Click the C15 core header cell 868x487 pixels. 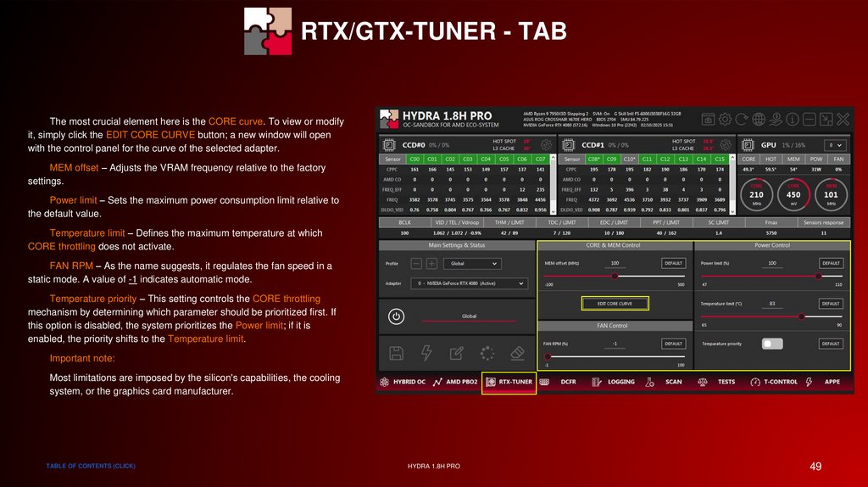pyautogui.click(x=719, y=159)
